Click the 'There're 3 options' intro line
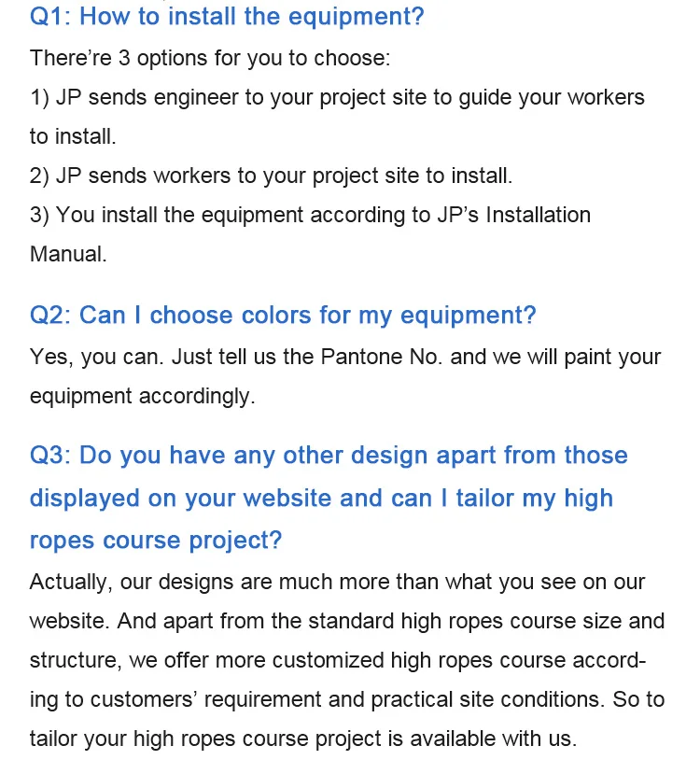This screenshot has width=700, height=774. [210, 58]
